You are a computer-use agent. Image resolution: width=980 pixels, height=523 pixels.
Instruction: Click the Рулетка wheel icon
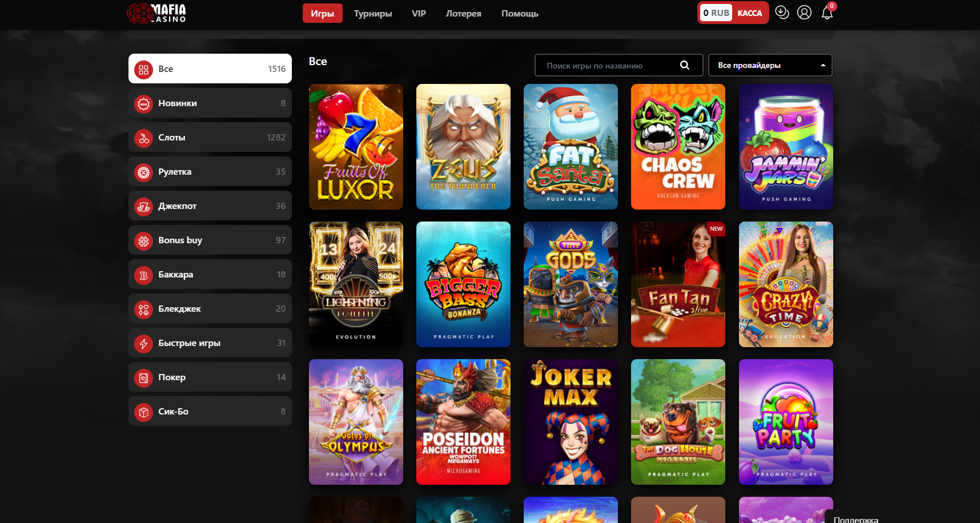(143, 172)
